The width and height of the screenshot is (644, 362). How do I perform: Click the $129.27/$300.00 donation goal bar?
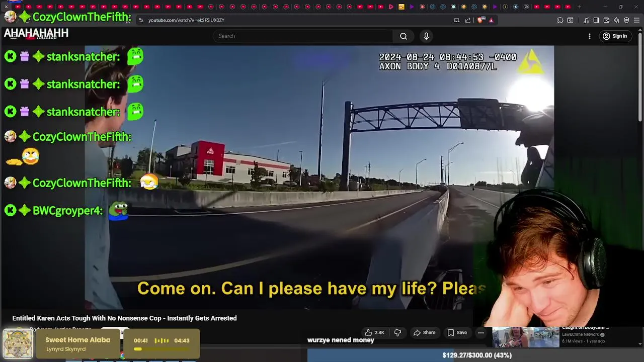[475, 355]
